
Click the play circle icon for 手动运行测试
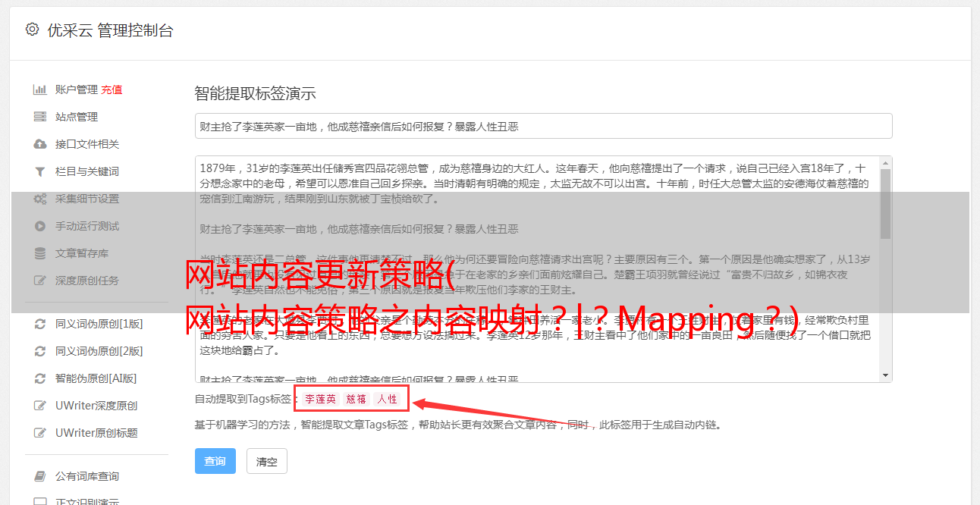[40, 226]
